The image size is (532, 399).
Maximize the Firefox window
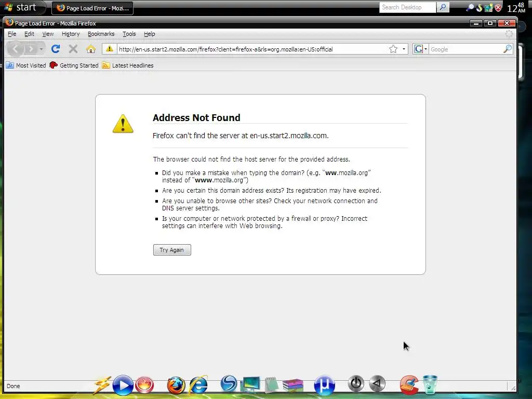[x=490, y=23]
